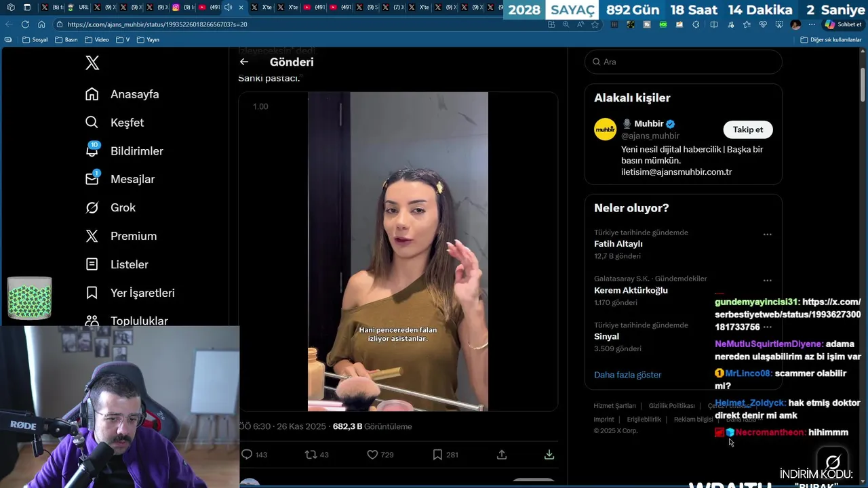Click Daha fazla göster link
Image resolution: width=868 pixels, height=488 pixels.
(x=627, y=375)
